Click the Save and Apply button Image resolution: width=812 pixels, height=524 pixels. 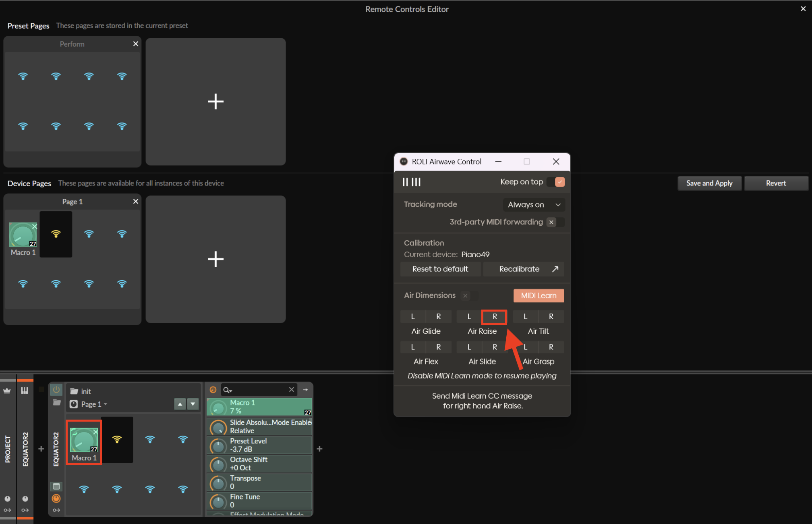pos(709,183)
